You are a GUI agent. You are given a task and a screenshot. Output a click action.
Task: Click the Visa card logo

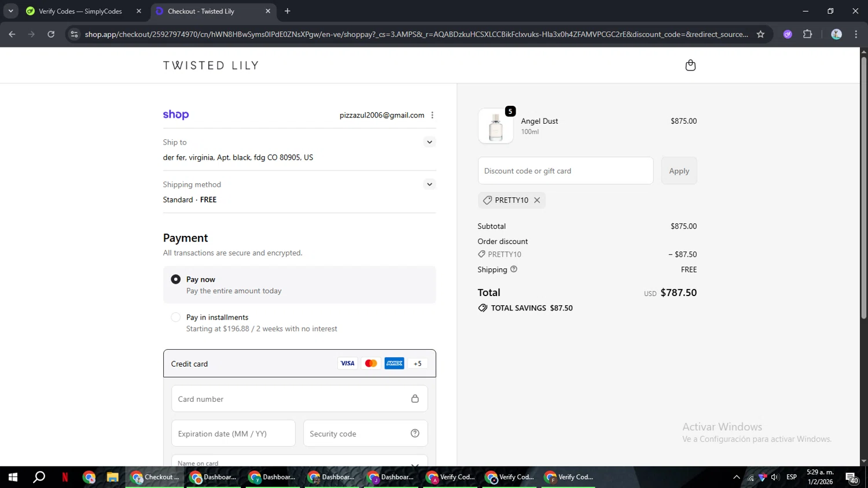coord(347,363)
